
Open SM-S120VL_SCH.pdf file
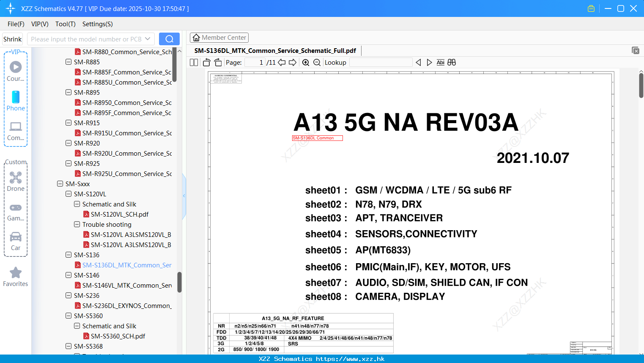point(116,214)
